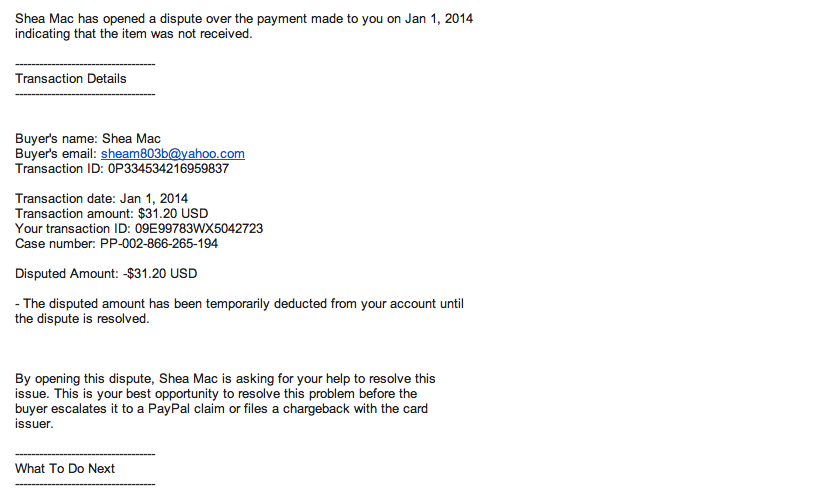The width and height of the screenshot is (839, 500).
Task: Click the Transaction amount $31.20 USD line
Action: pos(111,214)
